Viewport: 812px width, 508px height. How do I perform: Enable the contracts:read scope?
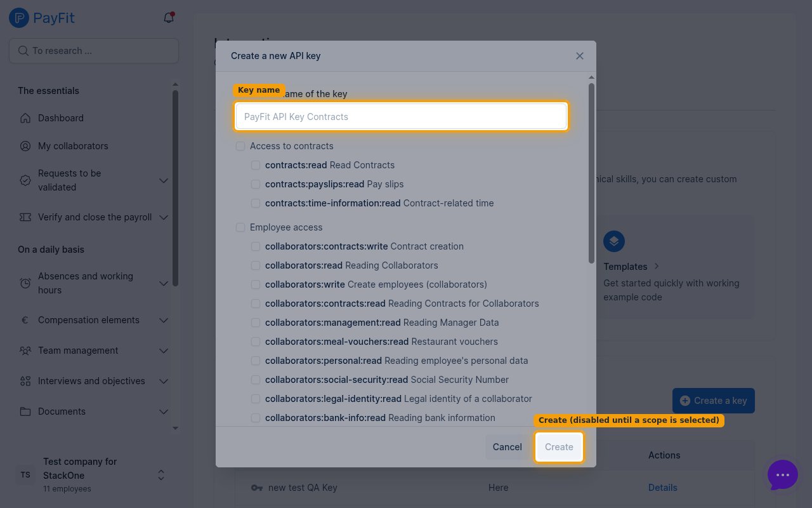tap(256, 165)
